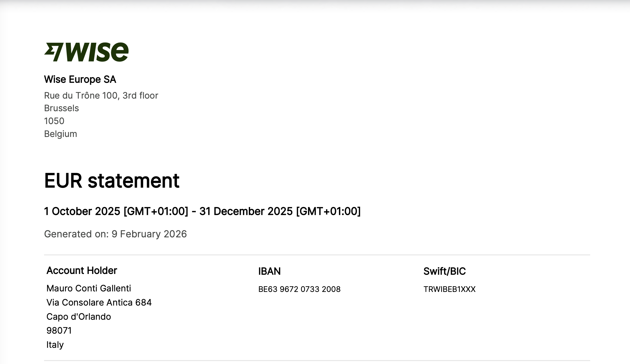The width and height of the screenshot is (630, 364).
Task: Click the Swift/BIC column label
Action: pos(445,271)
